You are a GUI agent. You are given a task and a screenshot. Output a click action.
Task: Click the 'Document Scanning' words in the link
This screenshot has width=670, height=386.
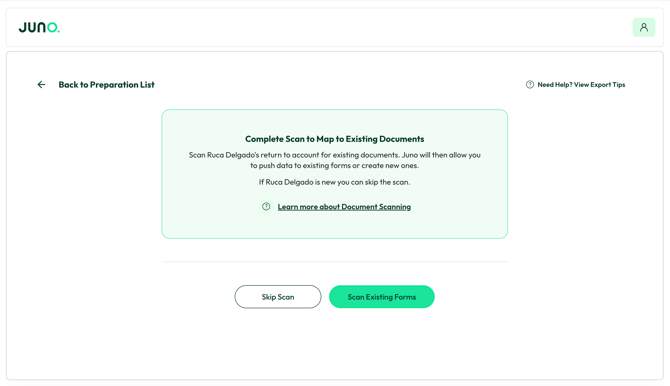click(376, 207)
